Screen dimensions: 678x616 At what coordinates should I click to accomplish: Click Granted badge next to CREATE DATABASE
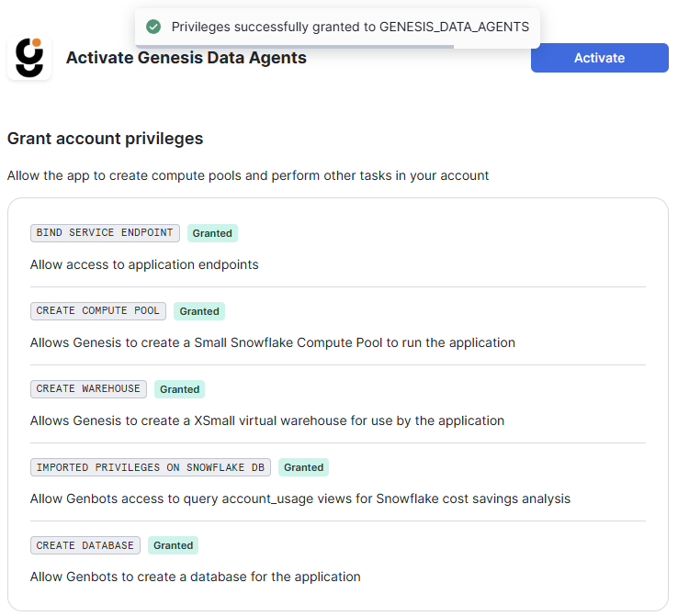173,545
